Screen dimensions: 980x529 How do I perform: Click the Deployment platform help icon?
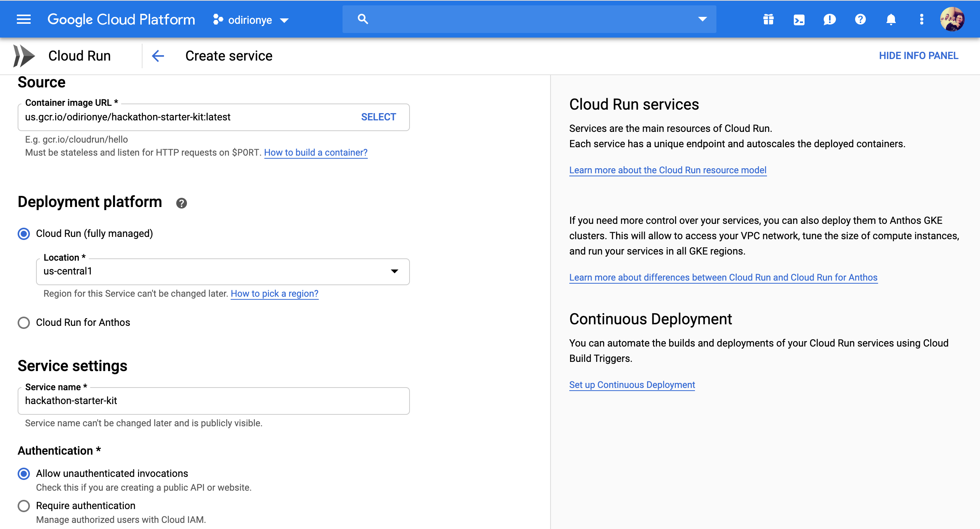(x=181, y=203)
